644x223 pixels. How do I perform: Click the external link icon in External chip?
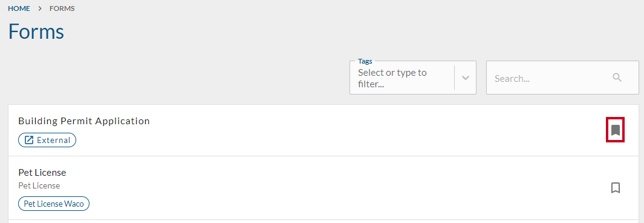click(x=29, y=141)
